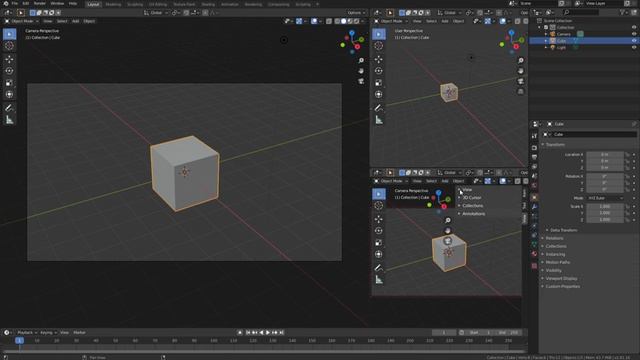Open the Object properties tab icon
This screenshot has height=360, width=640.
534,198
